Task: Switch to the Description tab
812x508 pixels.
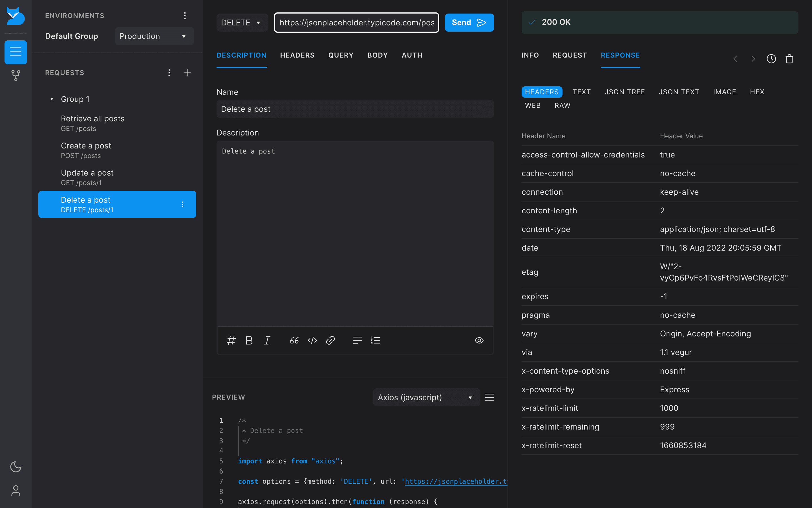Action: [241, 55]
